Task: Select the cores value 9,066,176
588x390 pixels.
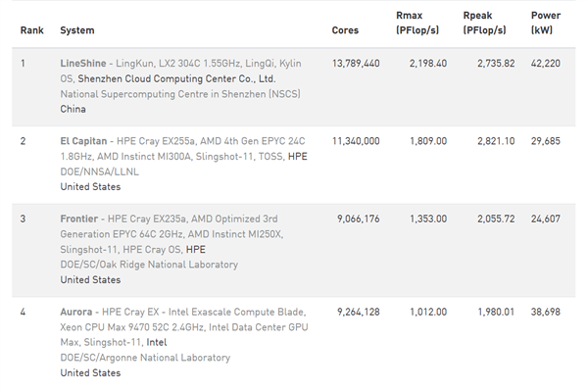Action: 358,219
